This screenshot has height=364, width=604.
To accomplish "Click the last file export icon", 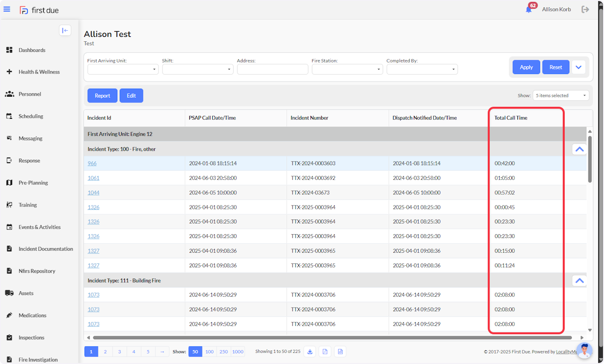I will click(x=340, y=351).
